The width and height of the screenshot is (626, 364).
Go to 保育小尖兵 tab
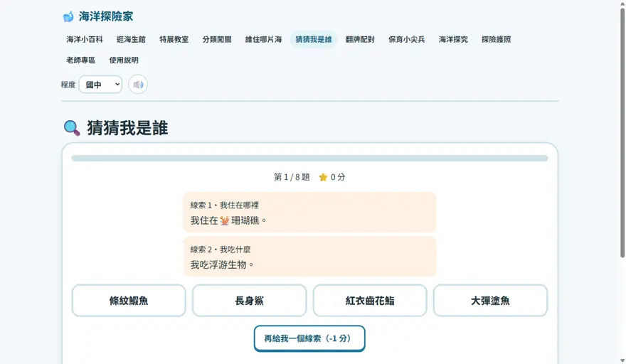pos(406,39)
